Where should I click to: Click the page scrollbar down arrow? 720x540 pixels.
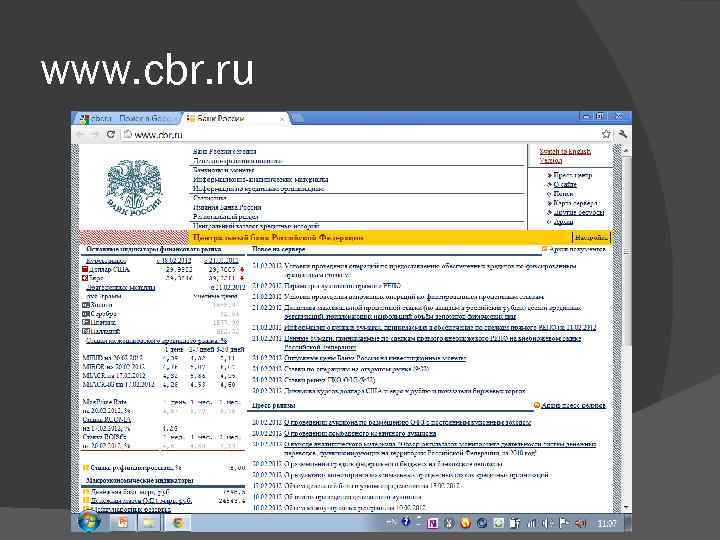pos(627,507)
